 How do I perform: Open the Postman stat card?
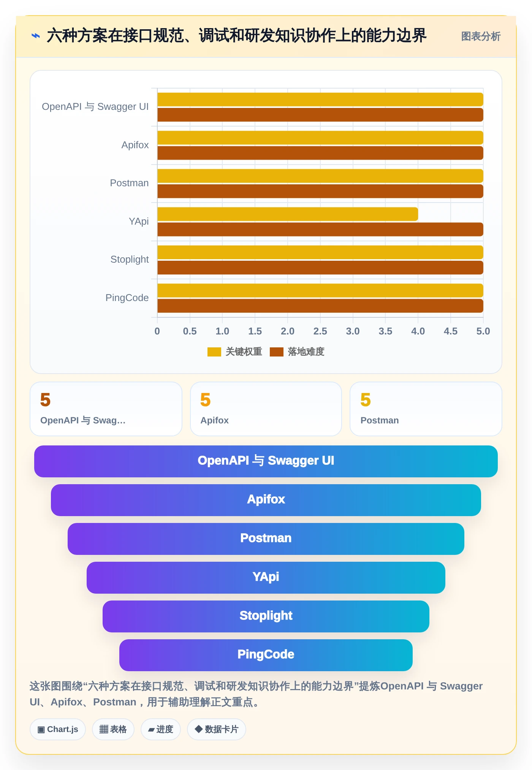pos(426,409)
